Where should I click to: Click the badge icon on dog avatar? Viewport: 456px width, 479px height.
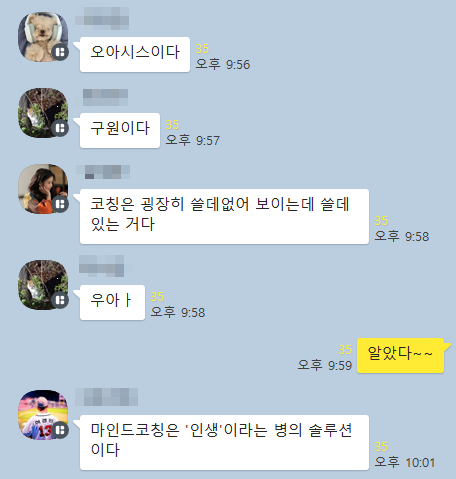click(60, 52)
